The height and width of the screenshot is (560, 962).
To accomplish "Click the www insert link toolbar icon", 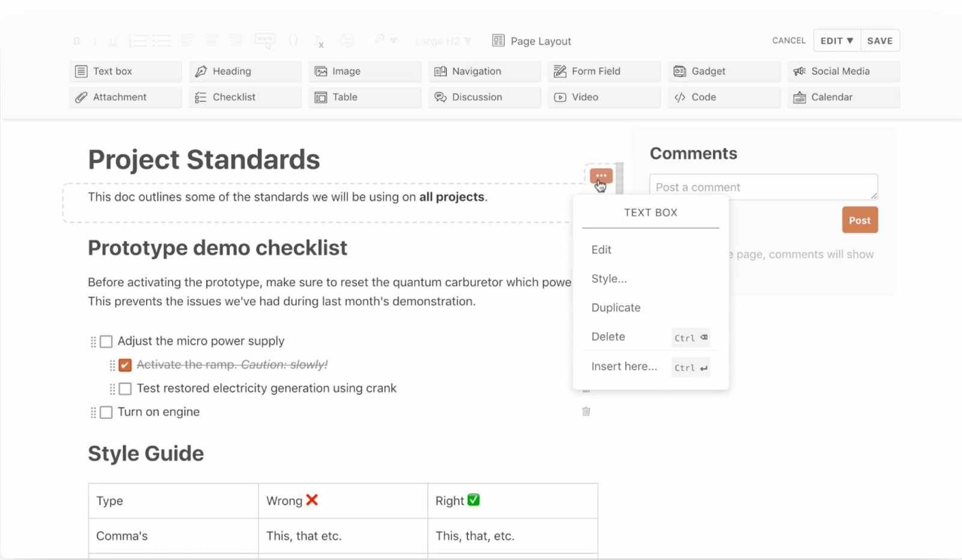I will (x=265, y=40).
